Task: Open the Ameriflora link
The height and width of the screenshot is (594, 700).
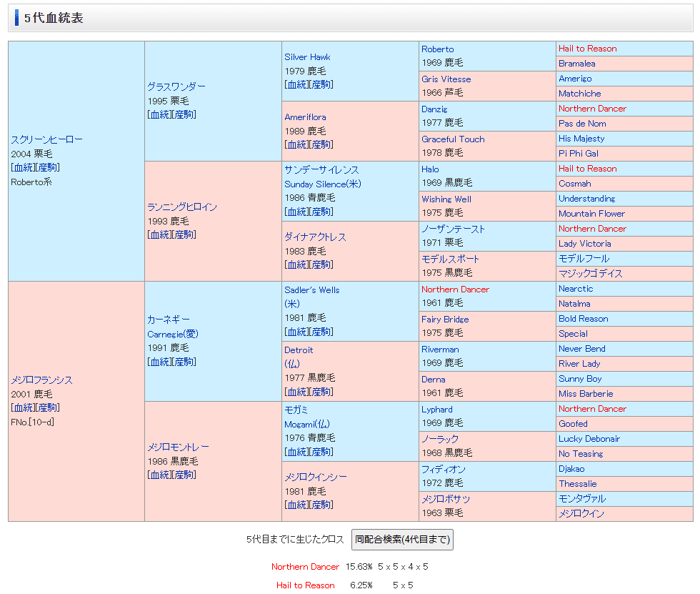Action: (x=305, y=117)
